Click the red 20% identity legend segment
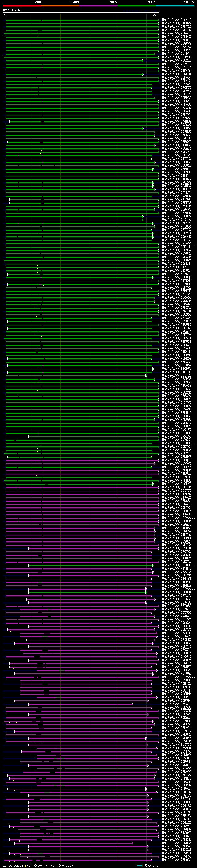197x868 pixels. point(22,6)
